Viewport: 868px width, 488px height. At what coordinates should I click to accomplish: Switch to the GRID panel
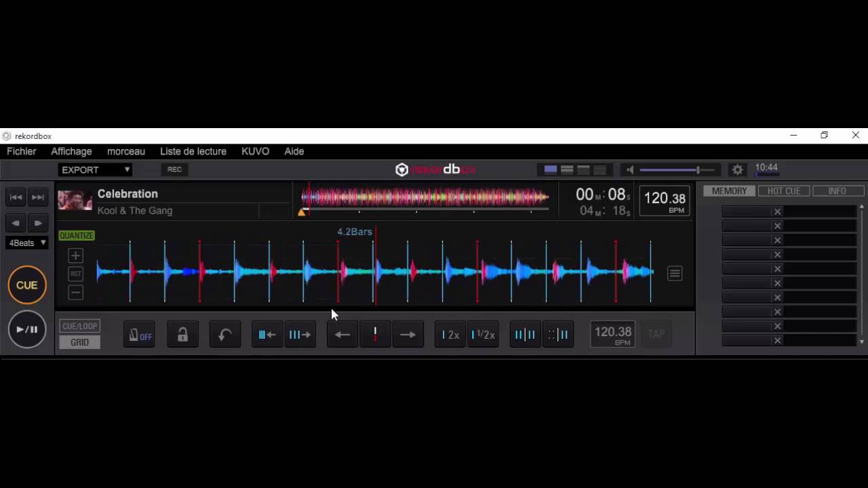click(x=80, y=342)
